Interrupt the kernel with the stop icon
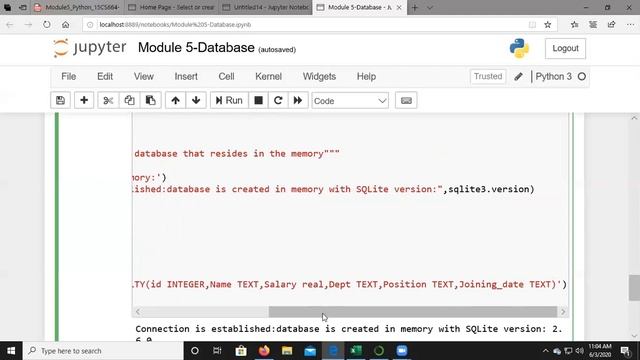Viewport: 640px width, 360px height. pos(258,100)
